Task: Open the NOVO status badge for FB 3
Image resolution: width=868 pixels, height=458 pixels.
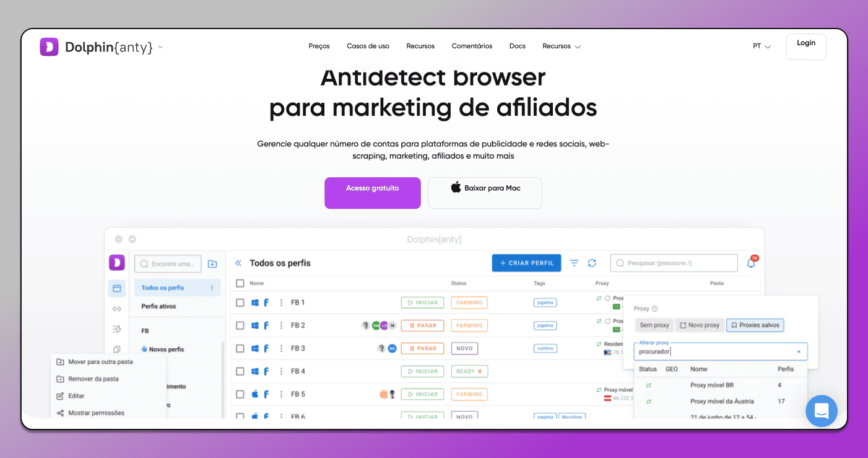Action: coord(464,348)
